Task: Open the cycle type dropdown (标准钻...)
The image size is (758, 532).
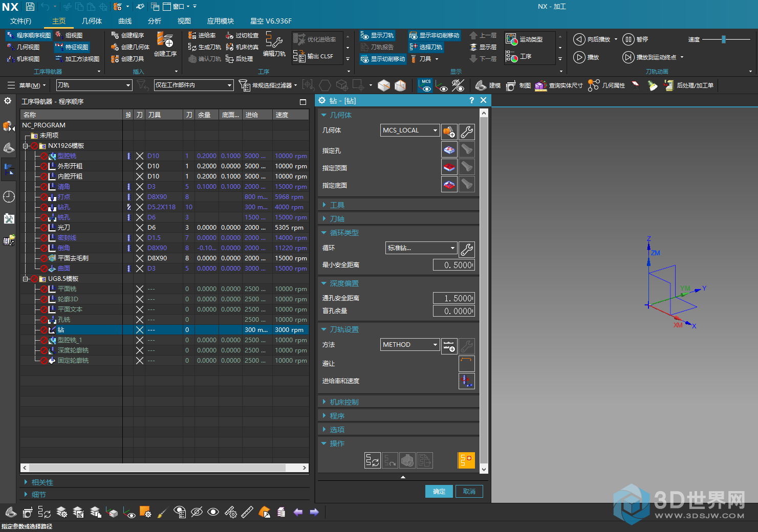Action: (x=421, y=248)
